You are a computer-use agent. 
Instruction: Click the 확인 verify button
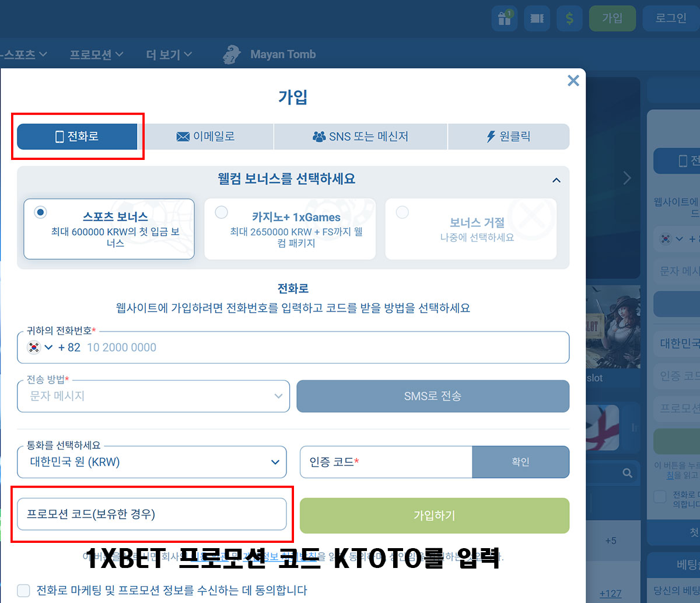(x=520, y=462)
